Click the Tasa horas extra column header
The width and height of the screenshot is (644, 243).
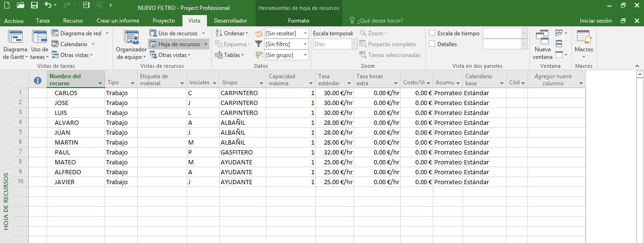378,80
